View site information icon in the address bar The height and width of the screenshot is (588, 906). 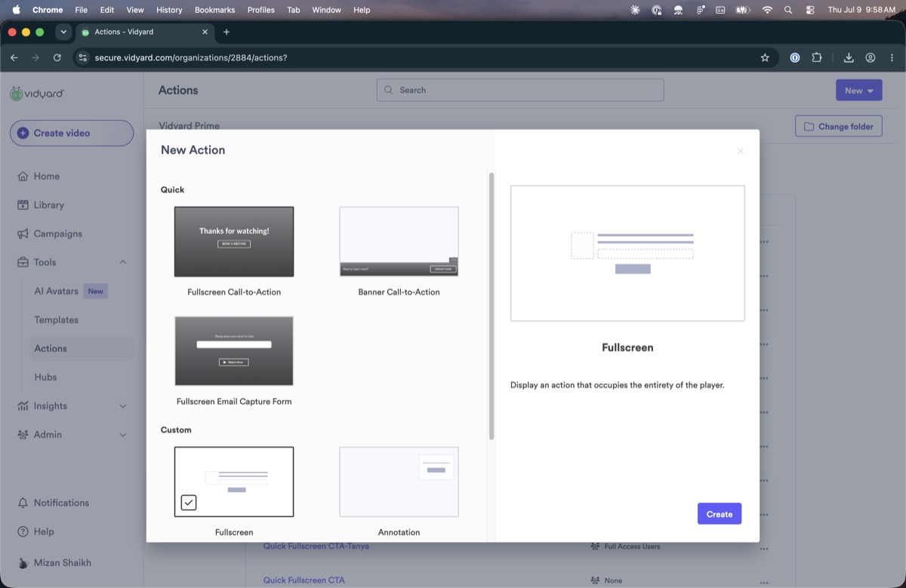pyautogui.click(x=83, y=57)
